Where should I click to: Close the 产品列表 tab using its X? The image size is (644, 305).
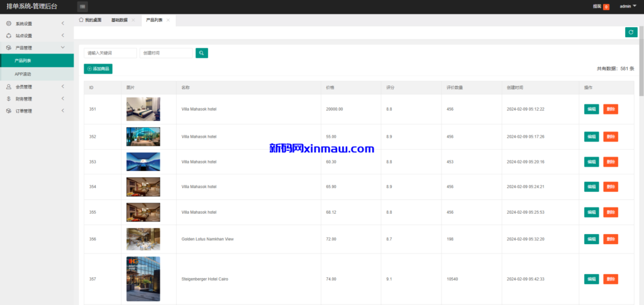point(168,20)
